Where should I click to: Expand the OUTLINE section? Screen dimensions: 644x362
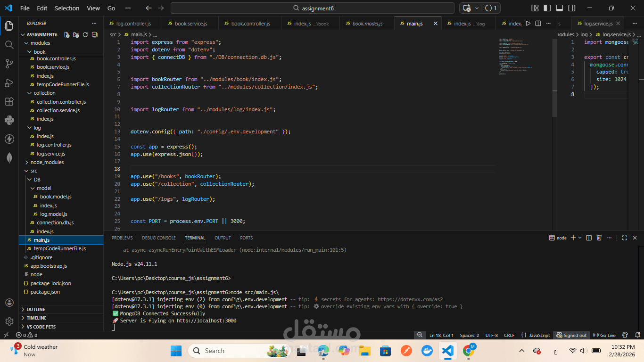click(36, 310)
